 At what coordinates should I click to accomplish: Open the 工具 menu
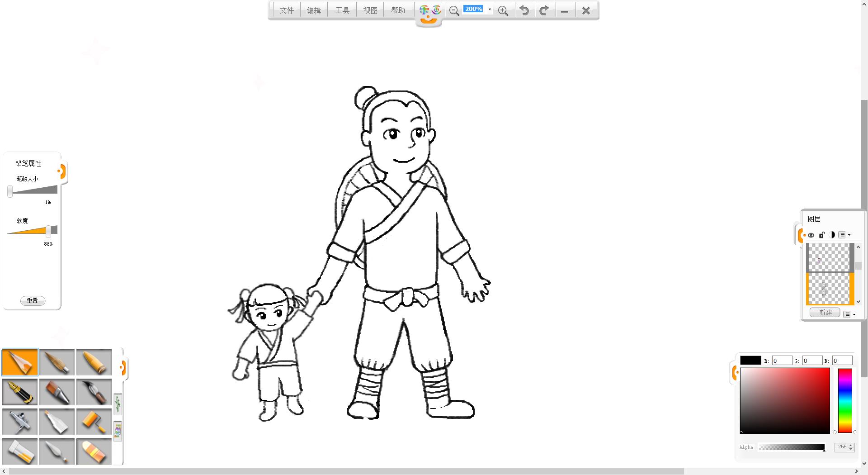[x=342, y=10]
